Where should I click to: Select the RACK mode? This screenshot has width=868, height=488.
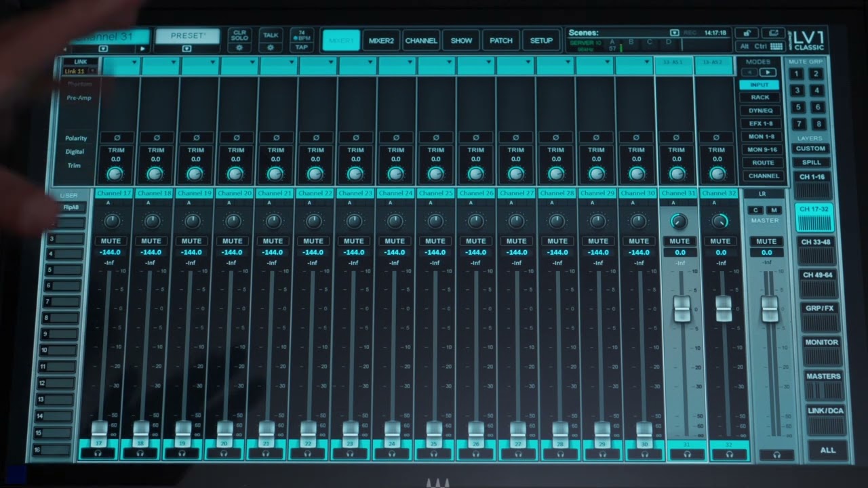[x=759, y=98]
